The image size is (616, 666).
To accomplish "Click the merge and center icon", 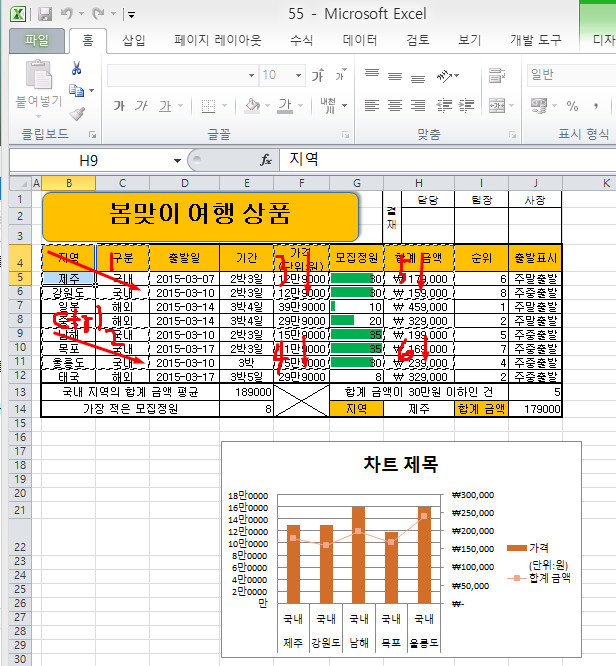I will (497, 105).
